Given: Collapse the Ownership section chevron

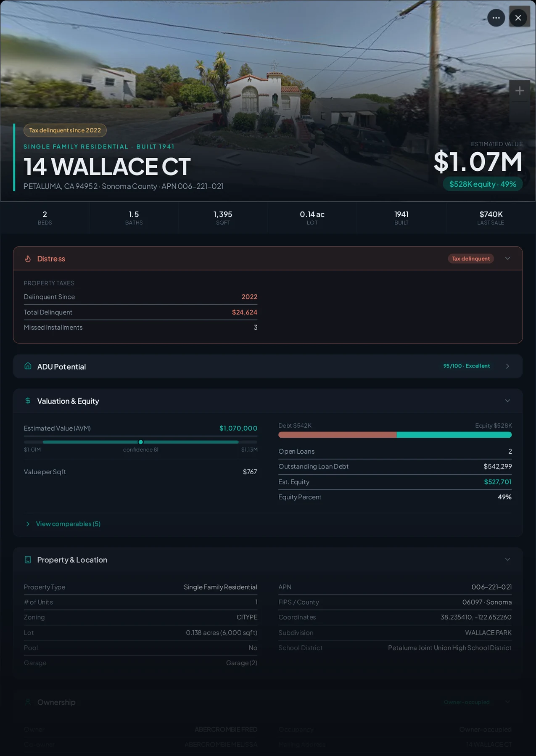Looking at the screenshot, I should pyautogui.click(x=507, y=702).
